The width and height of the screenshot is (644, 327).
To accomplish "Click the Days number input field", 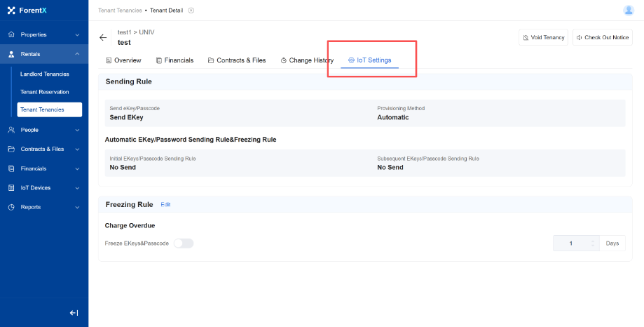I will 571,243.
